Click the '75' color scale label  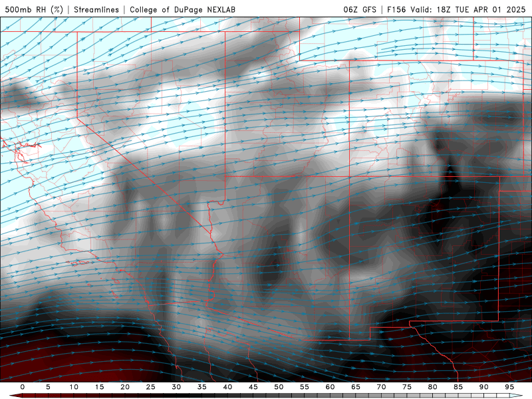pyautogui.click(x=407, y=387)
